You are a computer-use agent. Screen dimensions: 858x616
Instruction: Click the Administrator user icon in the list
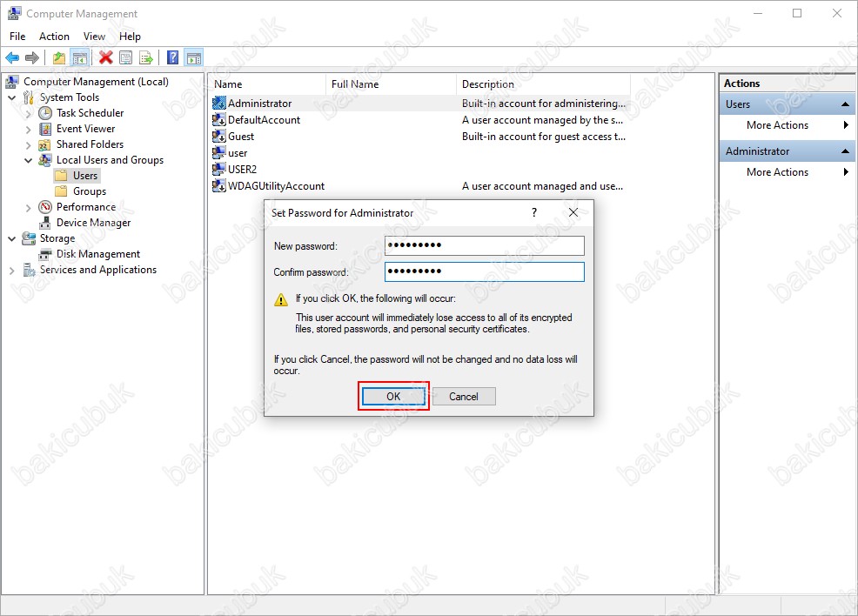coord(219,103)
